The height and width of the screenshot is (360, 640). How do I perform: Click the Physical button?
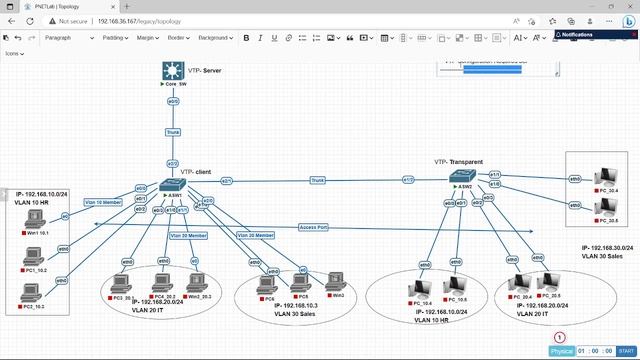[562, 351]
